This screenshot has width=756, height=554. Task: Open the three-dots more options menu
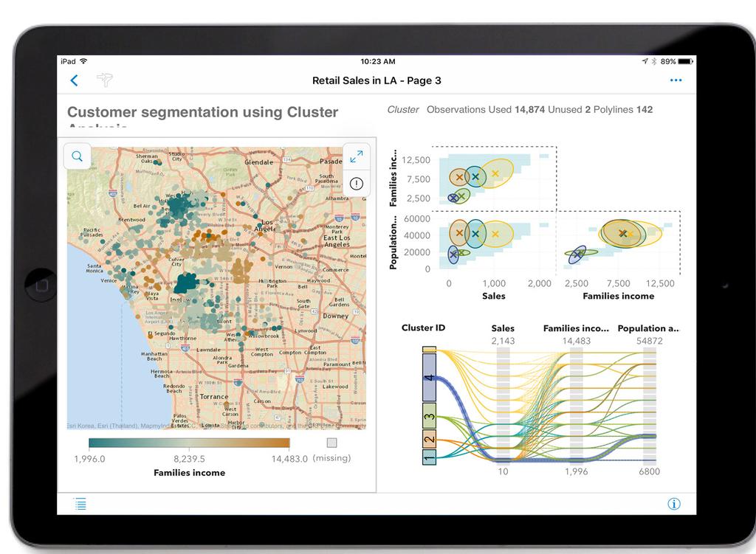click(676, 80)
